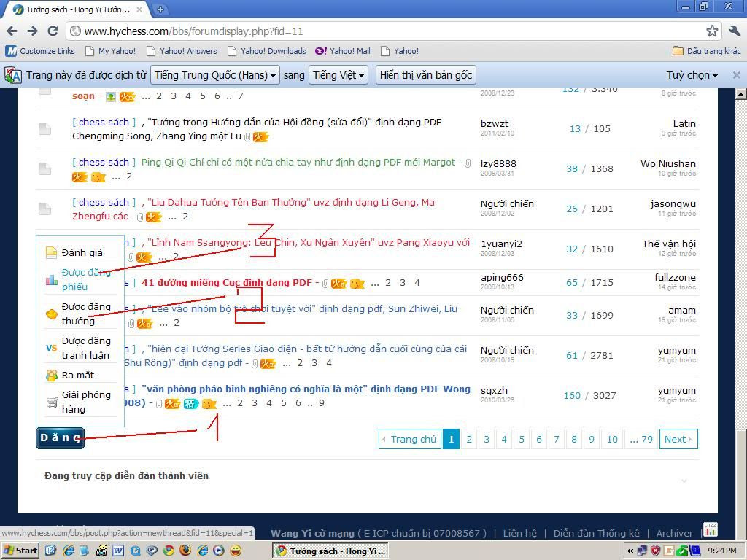Open the văn phòng pháo binh nghiêng thread
The width and height of the screenshot is (747, 560).
coord(306,389)
